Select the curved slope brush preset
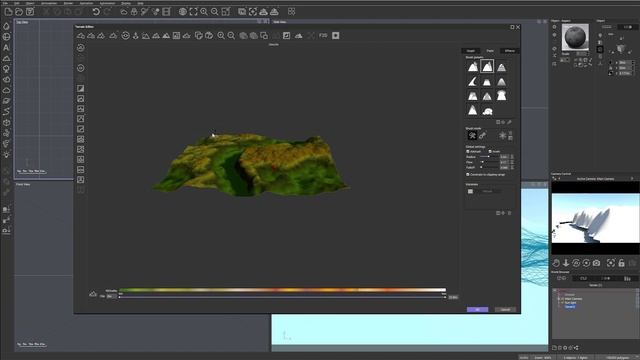Image resolution: width=640 pixels, height=360 pixels. (x=473, y=81)
